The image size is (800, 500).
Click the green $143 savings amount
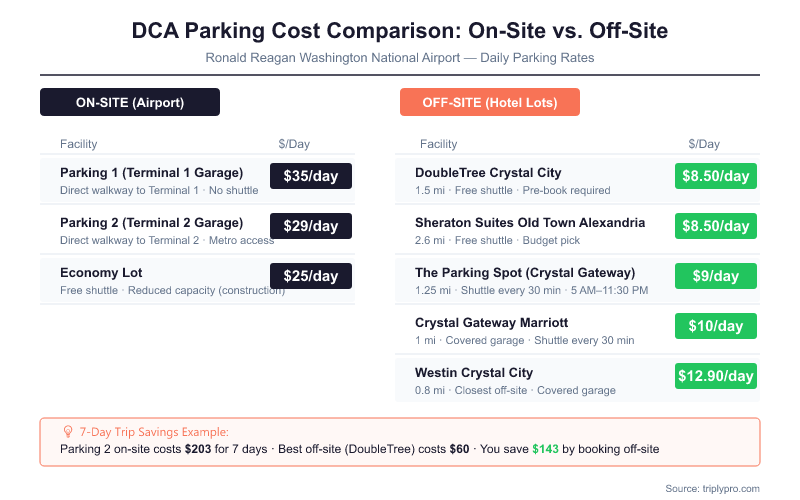pyautogui.click(x=546, y=448)
